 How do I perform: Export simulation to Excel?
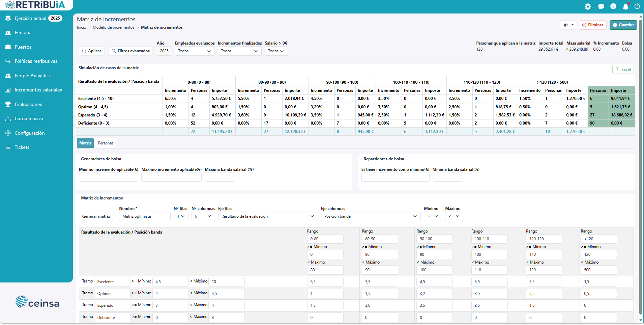point(623,69)
